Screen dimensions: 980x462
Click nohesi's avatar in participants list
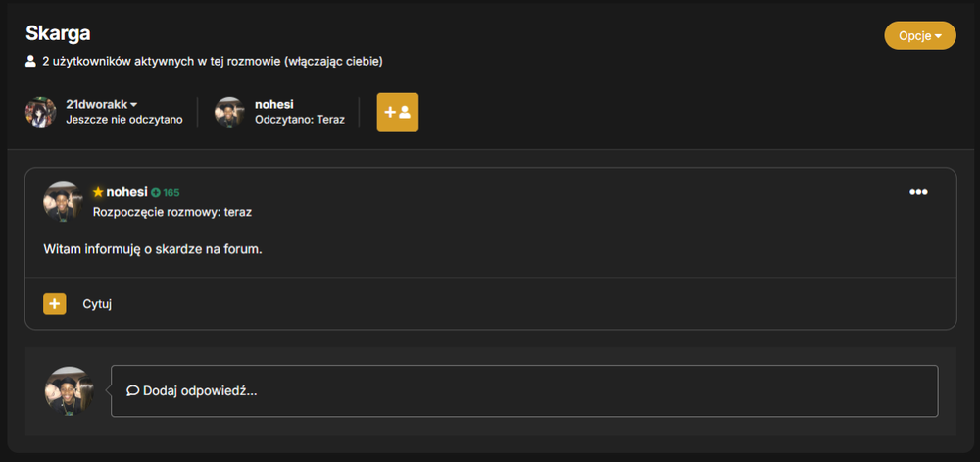point(229,112)
